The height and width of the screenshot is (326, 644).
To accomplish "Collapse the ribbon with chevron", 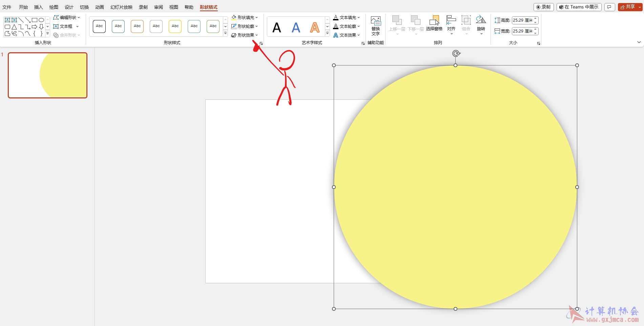I will [639, 42].
